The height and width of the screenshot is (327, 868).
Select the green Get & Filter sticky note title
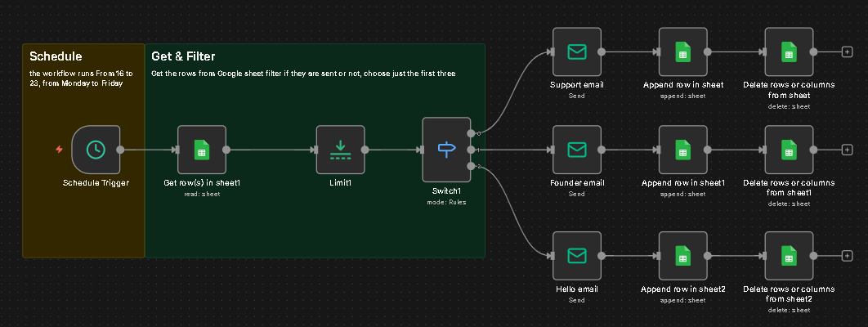pyautogui.click(x=183, y=56)
